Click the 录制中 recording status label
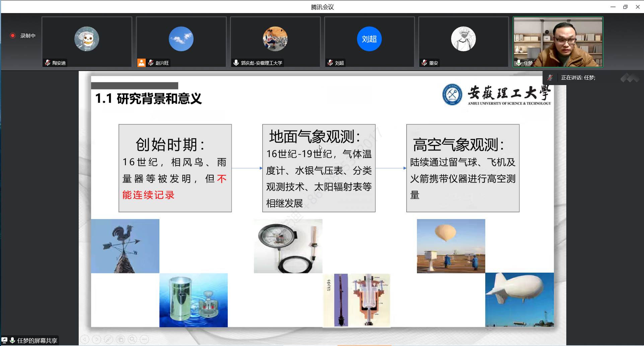This screenshot has height=346, width=644. (28, 36)
